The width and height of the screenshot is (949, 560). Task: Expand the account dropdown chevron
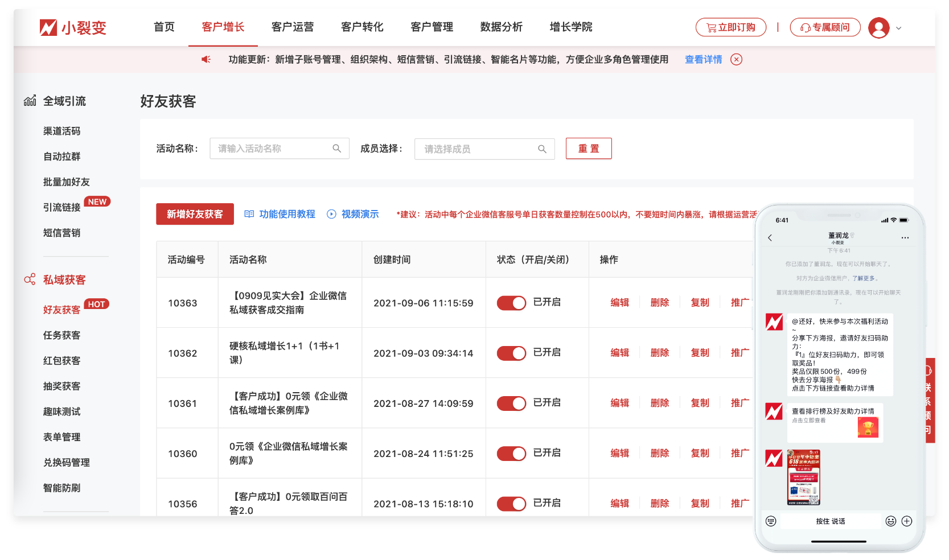pyautogui.click(x=899, y=28)
